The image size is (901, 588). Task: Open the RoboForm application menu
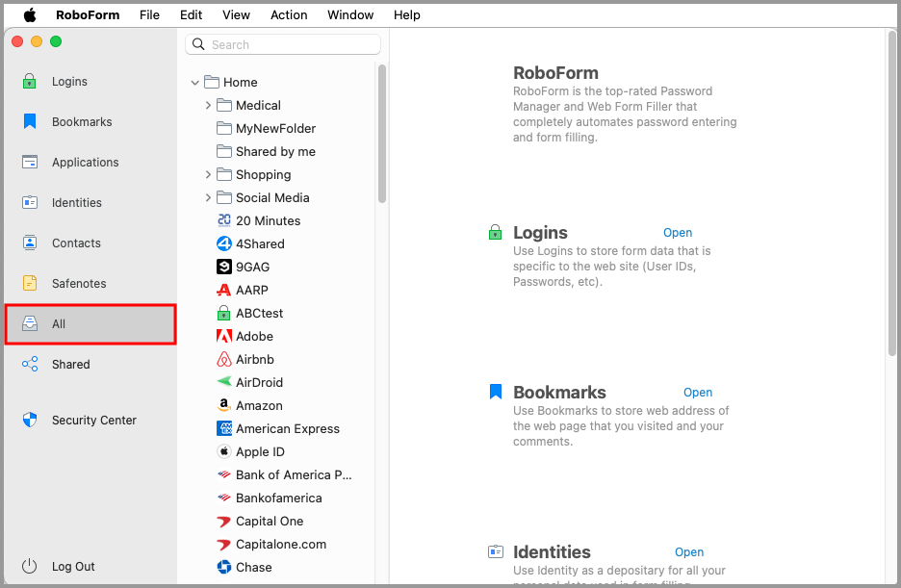click(x=88, y=15)
